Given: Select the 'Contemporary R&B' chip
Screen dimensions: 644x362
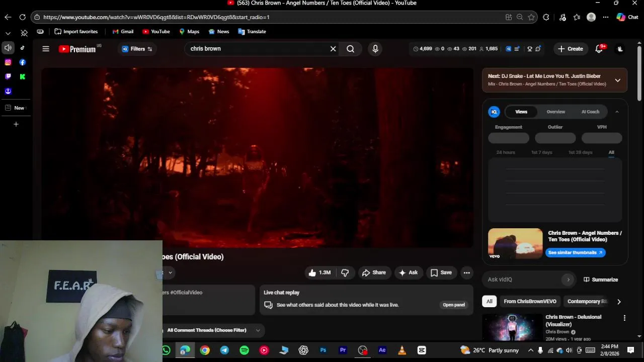Looking at the screenshot, I should coord(587,301).
